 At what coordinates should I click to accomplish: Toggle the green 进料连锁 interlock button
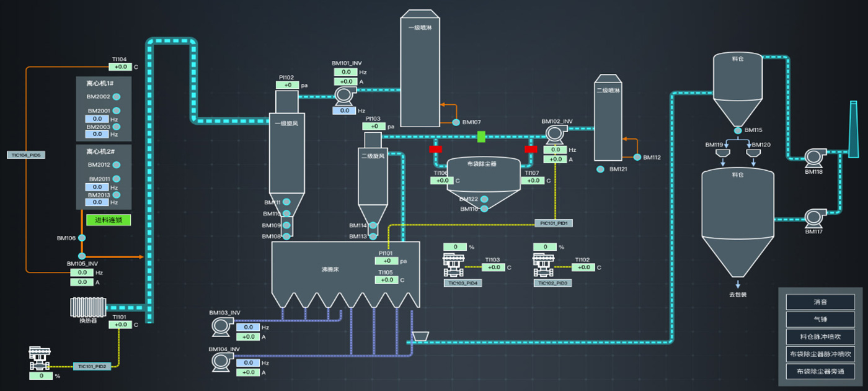pyautogui.click(x=108, y=220)
